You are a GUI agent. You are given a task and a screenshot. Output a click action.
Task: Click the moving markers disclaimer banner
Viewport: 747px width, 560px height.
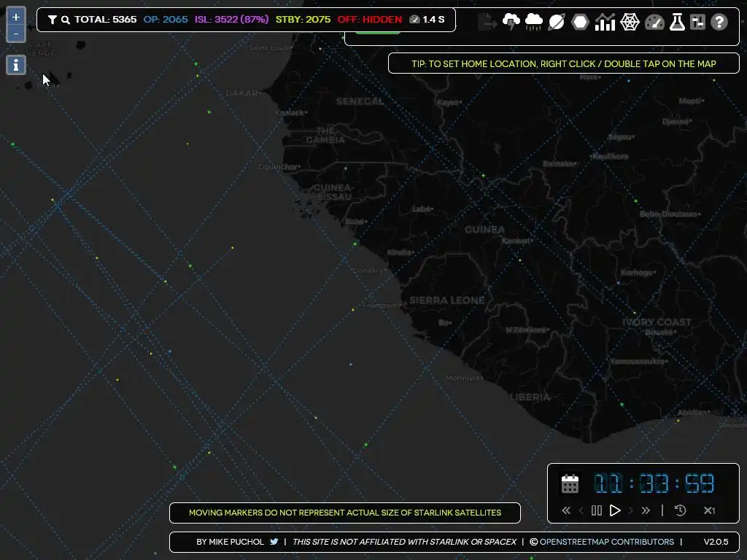345,513
